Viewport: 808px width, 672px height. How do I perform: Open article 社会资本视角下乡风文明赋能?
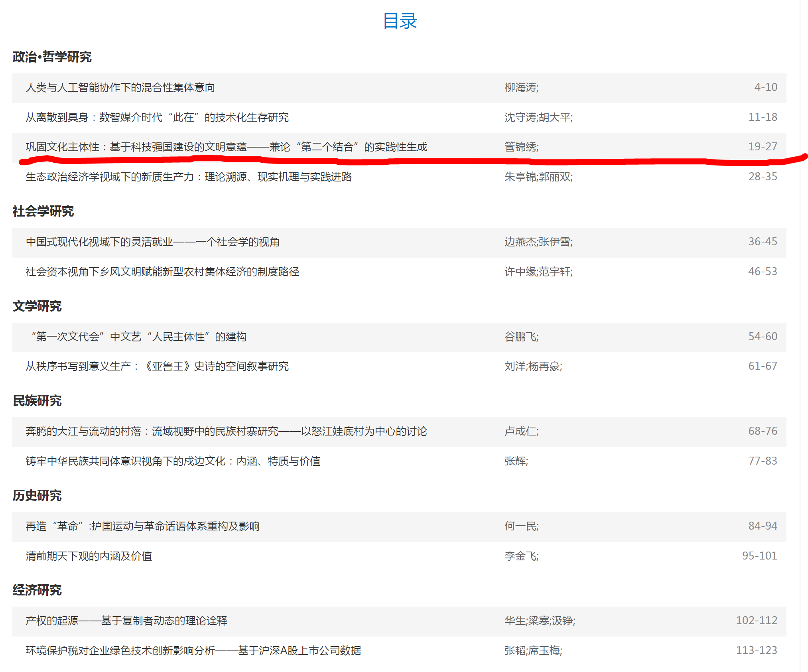pos(162,272)
